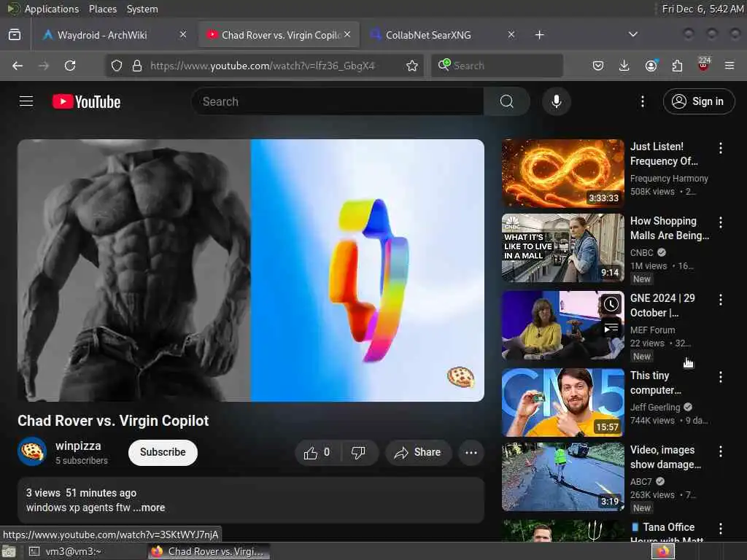The image size is (747, 560).
Task: Click the Watch later clock on GNE thumbnail
Action: coord(611,304)
